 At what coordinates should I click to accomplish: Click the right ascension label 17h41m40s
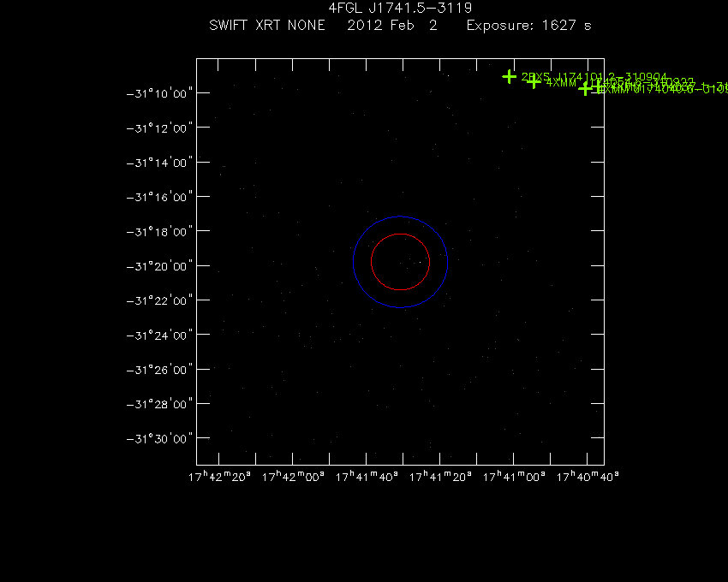(x=367, y=477)
